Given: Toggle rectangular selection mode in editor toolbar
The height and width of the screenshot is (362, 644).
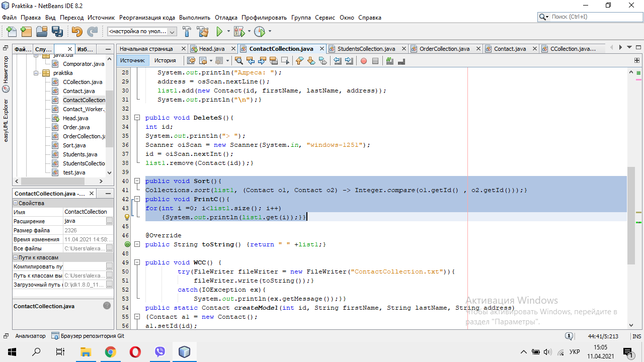Looking at the screenshot, I should coord(285,61).
